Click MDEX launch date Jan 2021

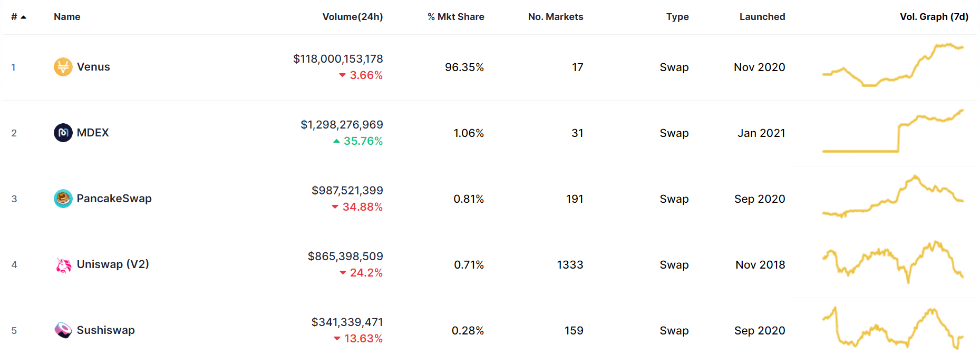(x=761, y=133)
